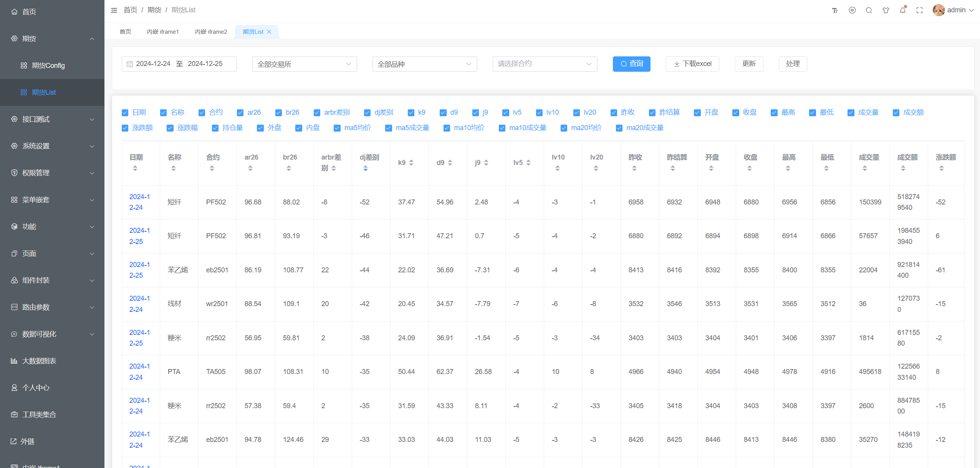Sort table by 日期 column arrows
This screenshot has height=468, width=980.
coord(135,168)
